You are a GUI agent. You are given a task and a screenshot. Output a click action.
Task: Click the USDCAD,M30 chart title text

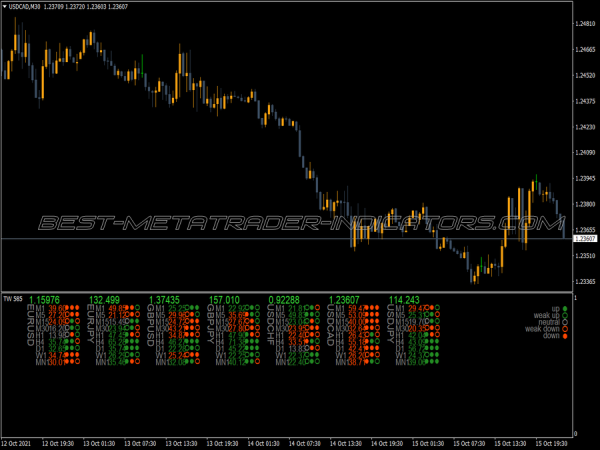(x=24, y=7)
